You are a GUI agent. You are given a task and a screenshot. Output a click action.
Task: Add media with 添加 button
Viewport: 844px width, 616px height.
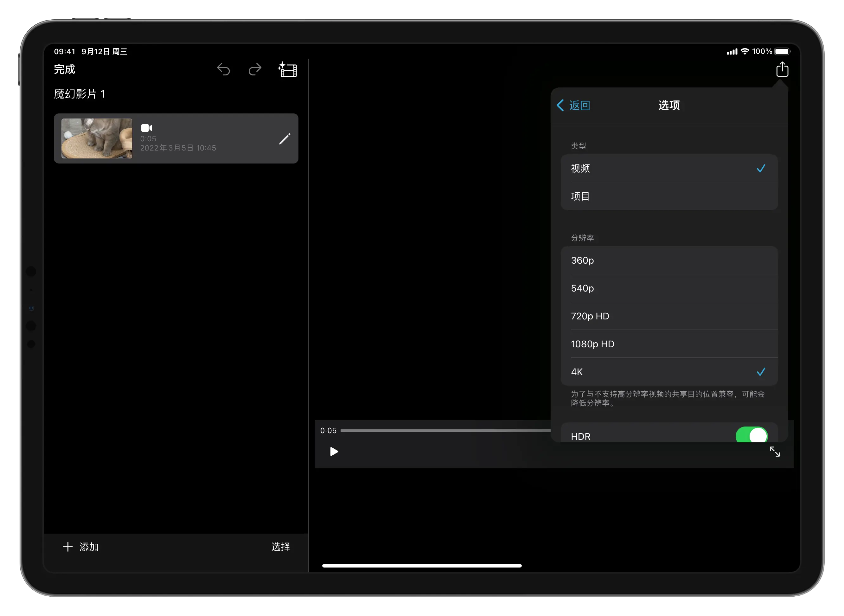coord(81,547)
